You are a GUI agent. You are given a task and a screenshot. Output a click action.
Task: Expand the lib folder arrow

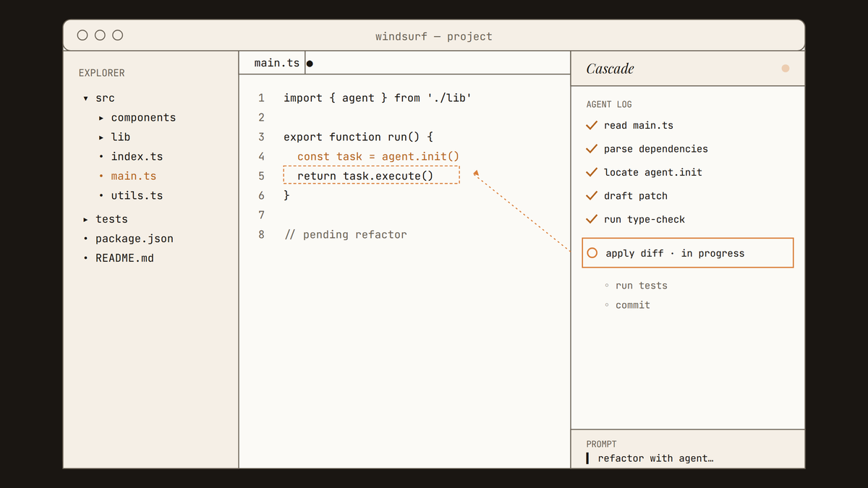pos(101,137)
